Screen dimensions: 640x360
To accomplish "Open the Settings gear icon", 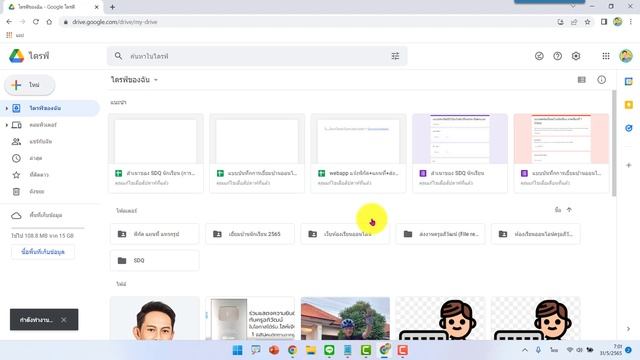I will [576, 56].
